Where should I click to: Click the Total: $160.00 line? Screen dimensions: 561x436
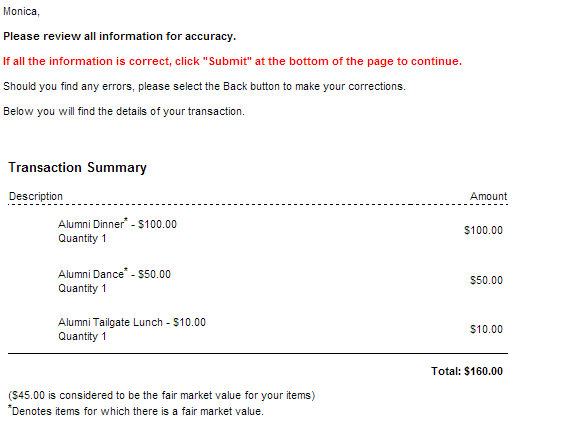pos(467,371)
